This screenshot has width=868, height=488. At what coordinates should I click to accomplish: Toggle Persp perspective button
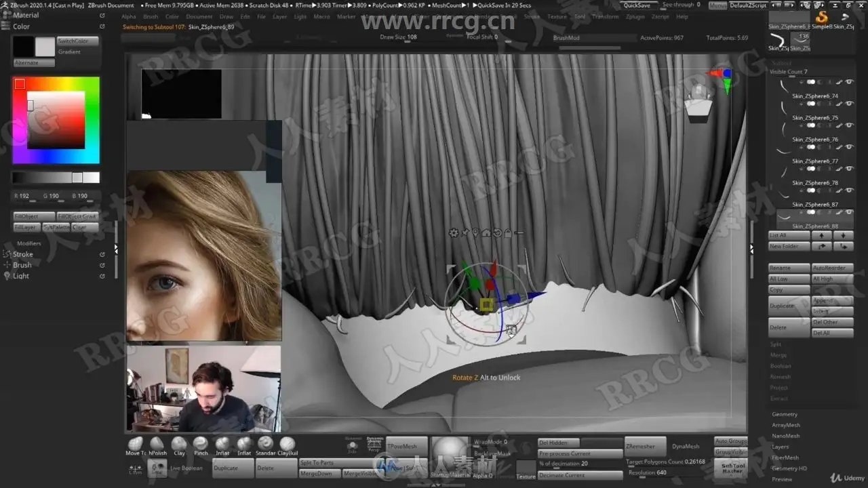coord(374,444)
